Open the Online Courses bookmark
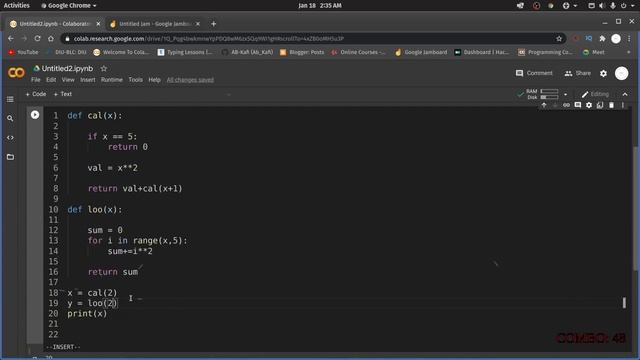640x360 pixels. [358, 52]
